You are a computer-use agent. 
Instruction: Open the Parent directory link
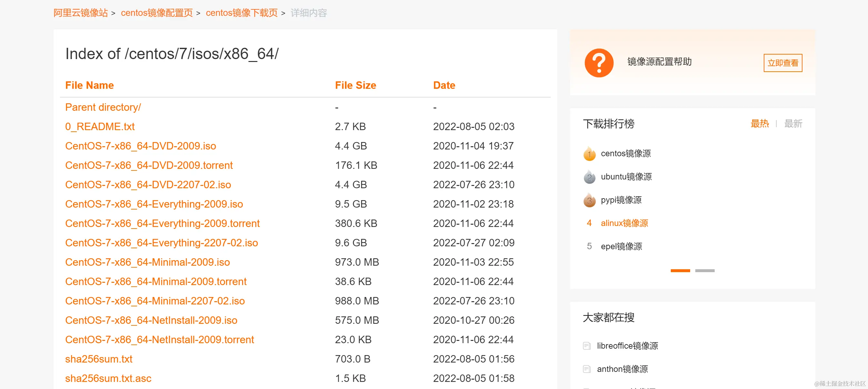tap(103, 107)
